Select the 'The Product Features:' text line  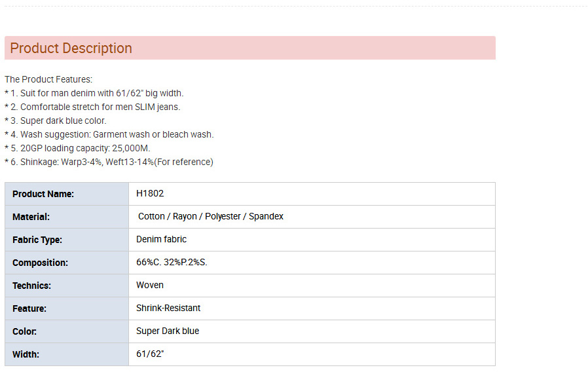(x=48, y=79)
